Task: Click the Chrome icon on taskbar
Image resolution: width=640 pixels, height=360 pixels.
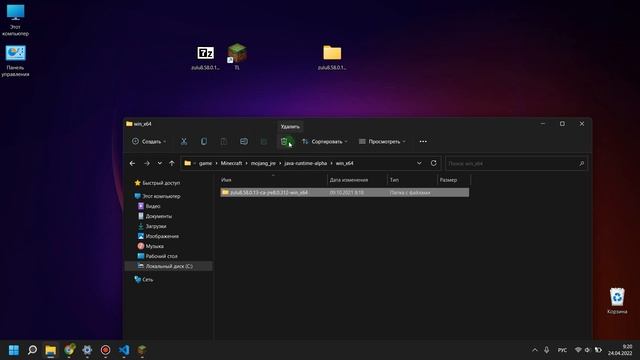Action: 69,350
